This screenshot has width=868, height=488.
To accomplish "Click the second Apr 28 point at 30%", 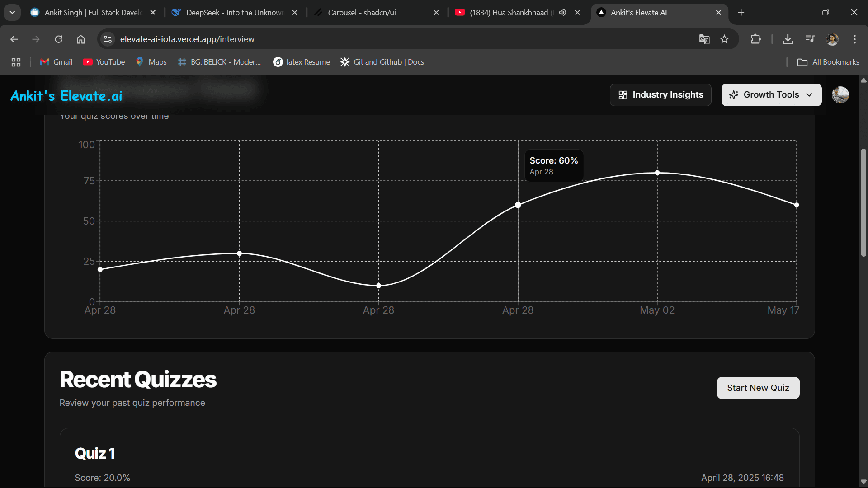I will pos(240,253).
